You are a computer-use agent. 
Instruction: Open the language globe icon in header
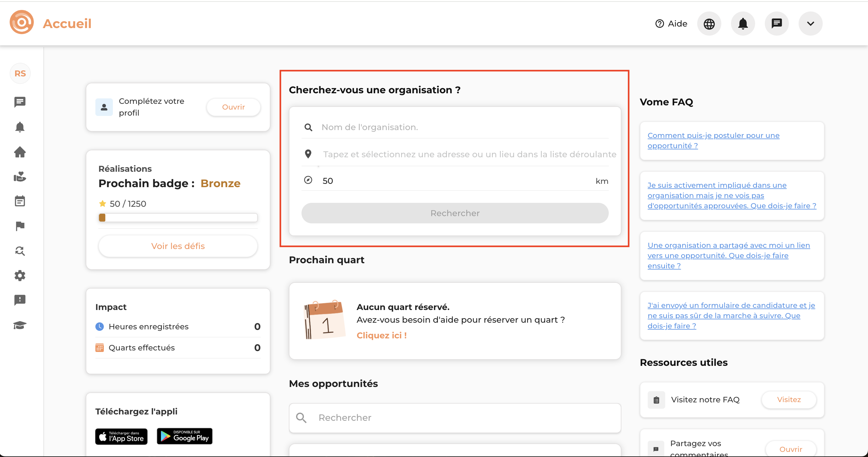click(709, 24)
